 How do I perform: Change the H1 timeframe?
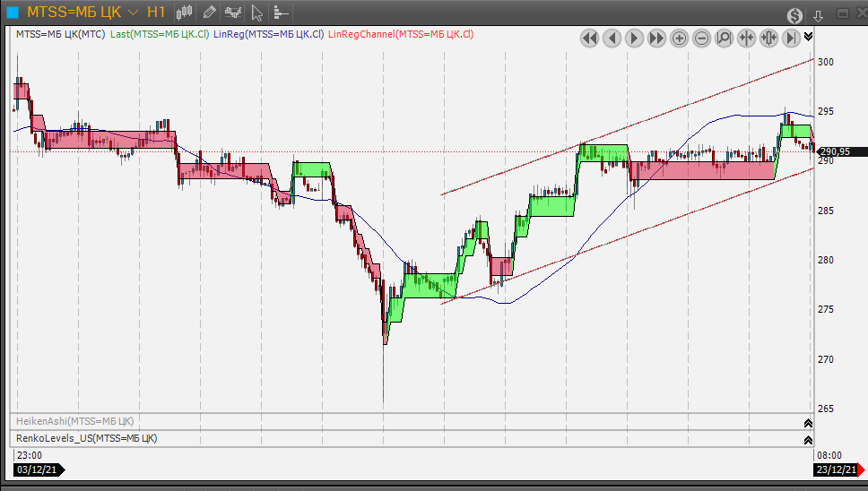[156, 13]
